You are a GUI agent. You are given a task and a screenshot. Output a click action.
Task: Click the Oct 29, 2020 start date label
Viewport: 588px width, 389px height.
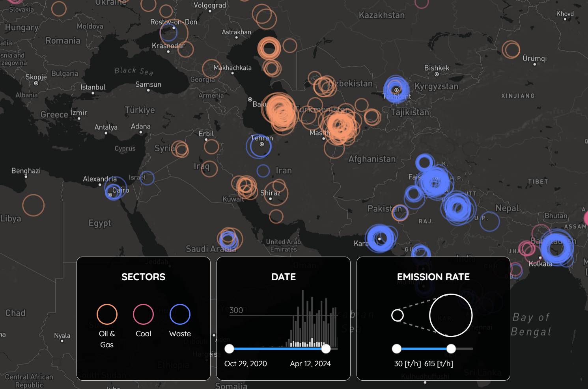tap(245, 364)
